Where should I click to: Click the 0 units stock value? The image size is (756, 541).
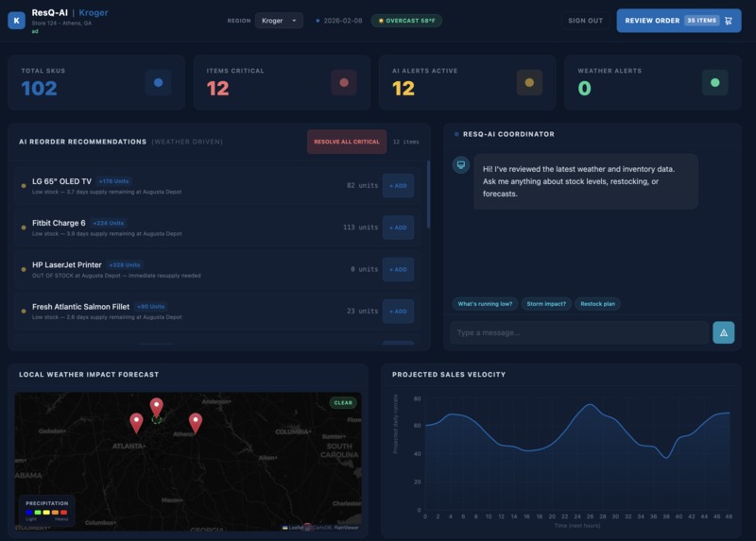click(365, 269)
